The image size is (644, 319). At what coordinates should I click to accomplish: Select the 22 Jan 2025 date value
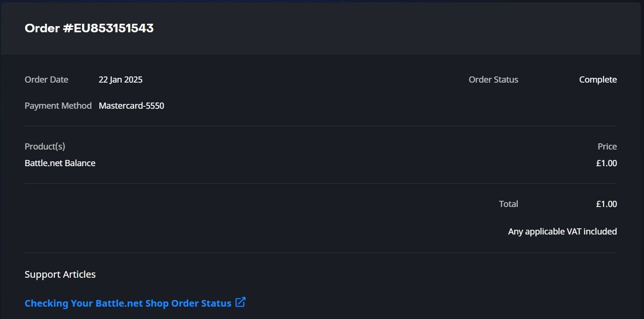[x=120, y=80]
